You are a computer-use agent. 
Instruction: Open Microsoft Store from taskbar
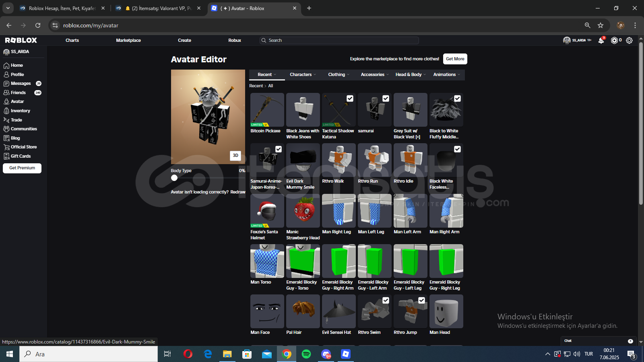[247, 354]
